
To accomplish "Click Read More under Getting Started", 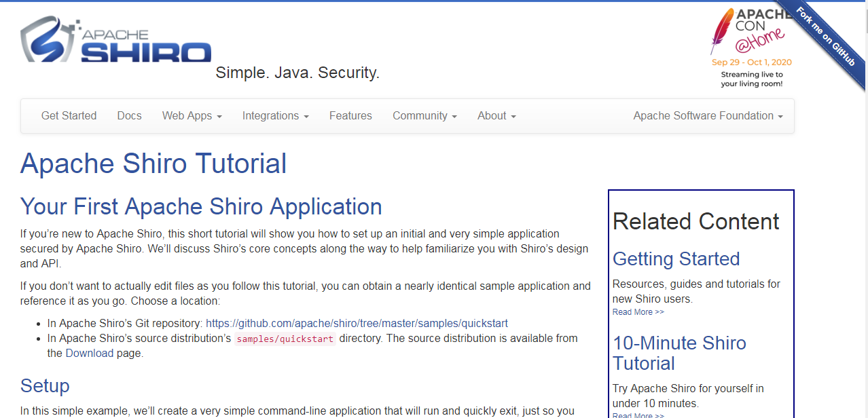I will point(638,312).
